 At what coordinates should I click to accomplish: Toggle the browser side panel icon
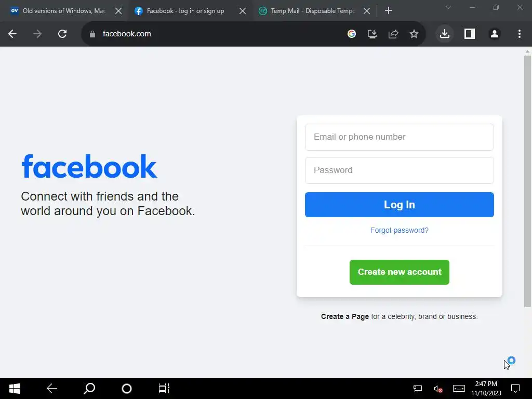click(470, 34)
